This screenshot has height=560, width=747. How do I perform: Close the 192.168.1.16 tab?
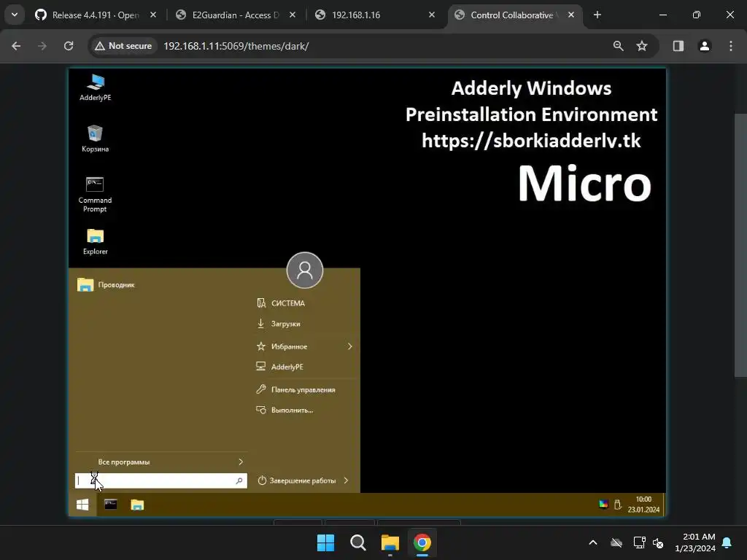432,15
